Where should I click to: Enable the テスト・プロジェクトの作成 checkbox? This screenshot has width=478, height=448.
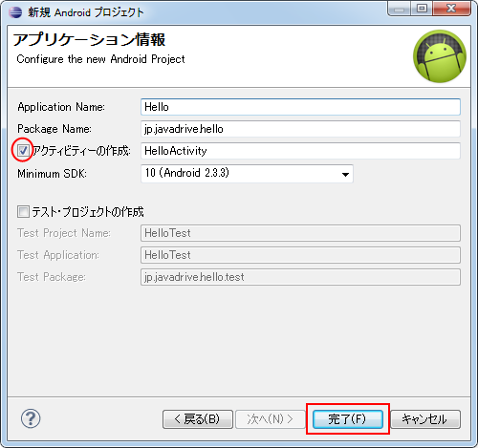[x=23, y=211]
